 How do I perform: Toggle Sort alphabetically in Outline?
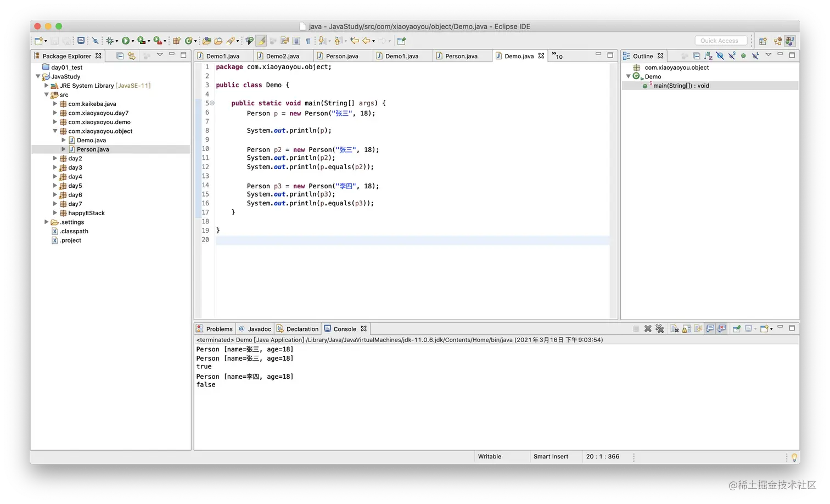tap(708, 55)
